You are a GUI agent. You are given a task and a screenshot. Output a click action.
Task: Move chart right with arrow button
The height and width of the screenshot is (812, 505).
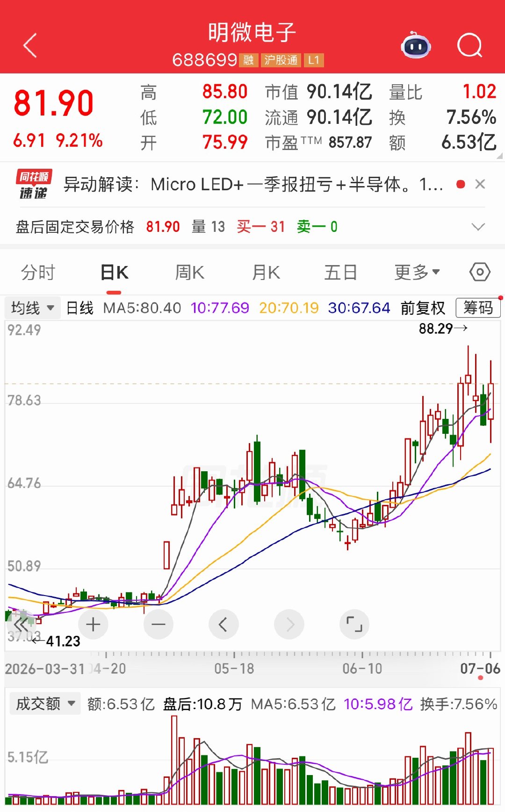pos(289,625)
